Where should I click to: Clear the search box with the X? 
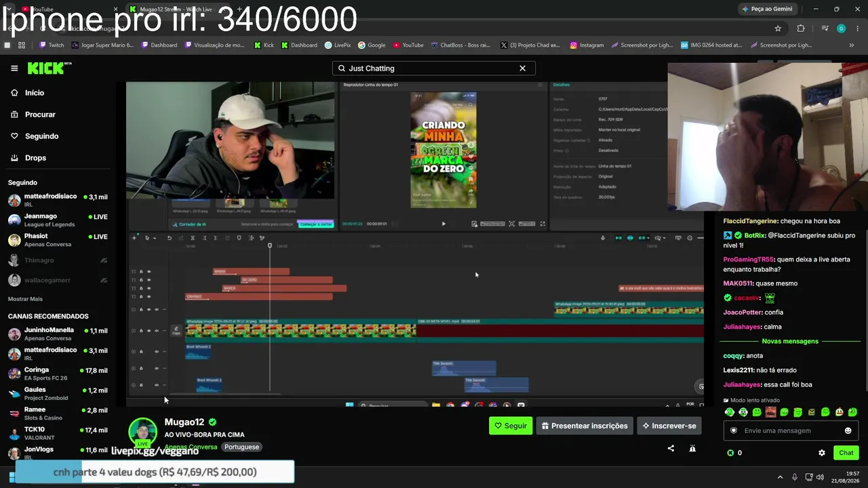[522, 68]
